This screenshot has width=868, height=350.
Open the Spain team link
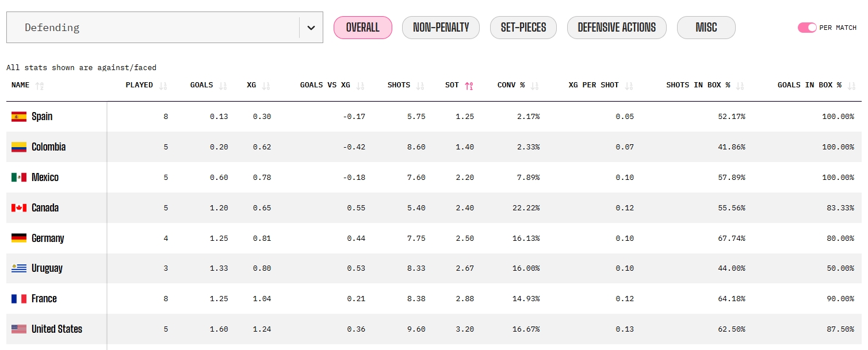[x=42, y=117]
